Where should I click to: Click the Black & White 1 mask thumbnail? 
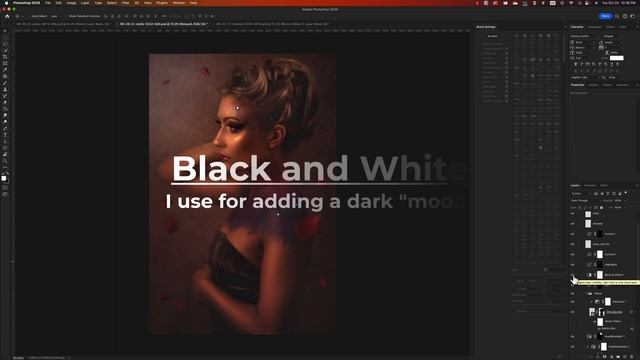click(x=600, y=275)
